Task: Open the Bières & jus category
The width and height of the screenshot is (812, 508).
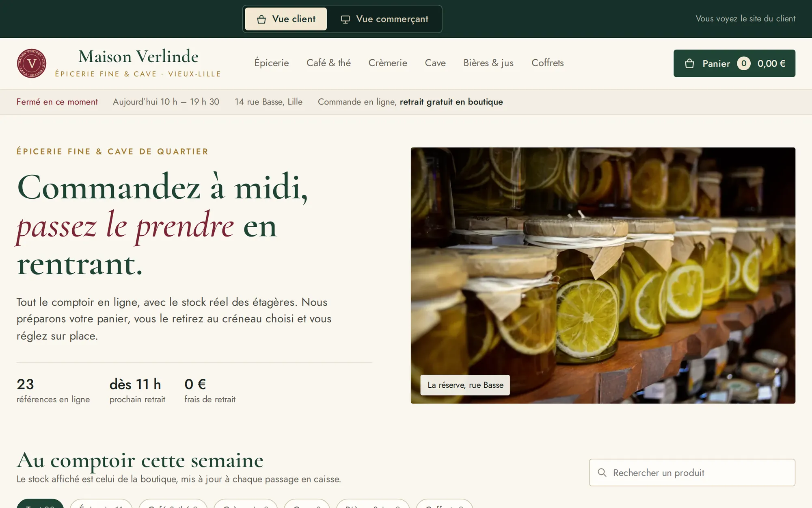Action: [488, 63]
